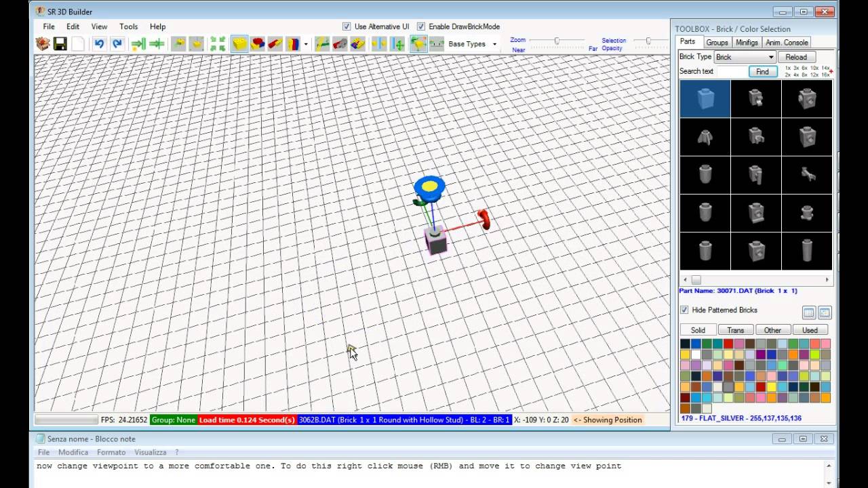This screenshot has height=488, width=868.
Task: Show Used colors
Action: pyautogui.click(x=810, y=330)
